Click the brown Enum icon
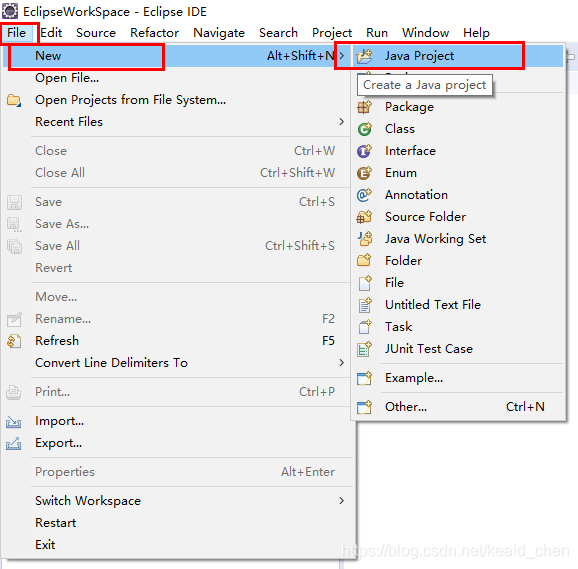Screen dimensions: 578x569 click(x=365, y=173)
